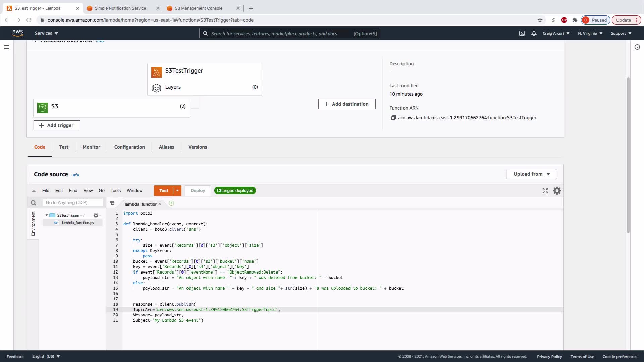
Task: Open new tab with plus circle icon
Action: coord(171,203)
